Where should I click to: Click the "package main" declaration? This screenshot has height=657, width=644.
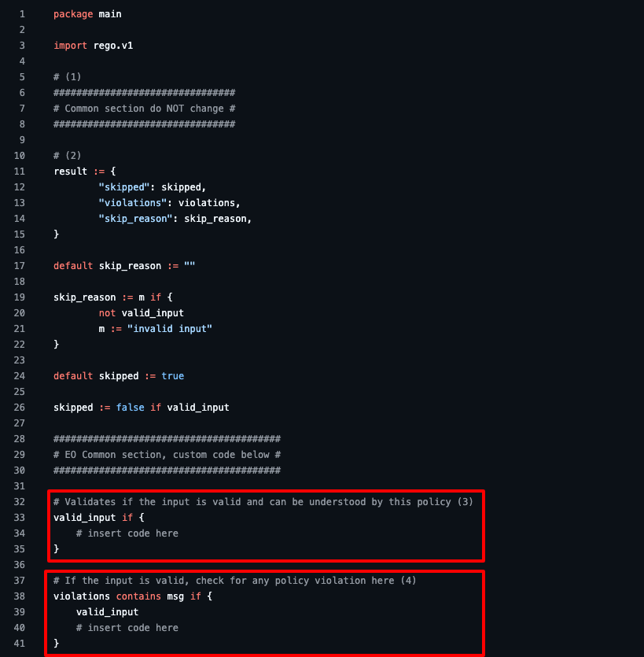87,14
